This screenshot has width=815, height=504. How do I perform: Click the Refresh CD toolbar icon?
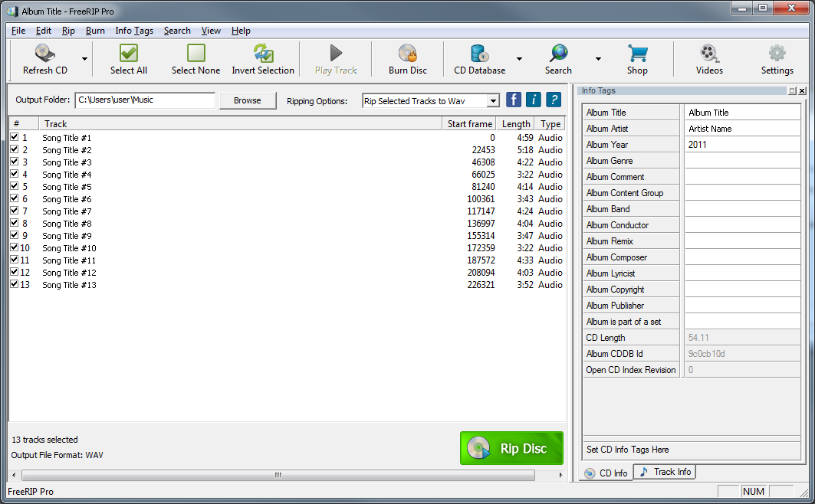[x=45, y=54]
